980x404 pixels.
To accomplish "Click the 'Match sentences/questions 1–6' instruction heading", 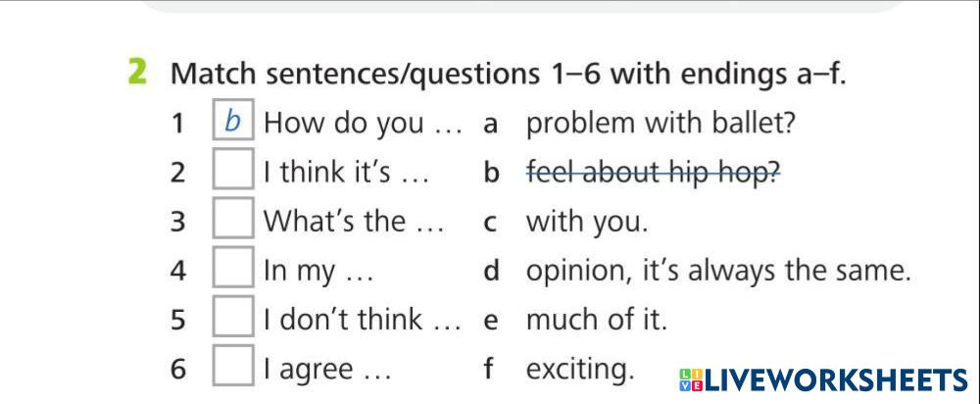I will (x=507, y=74).
